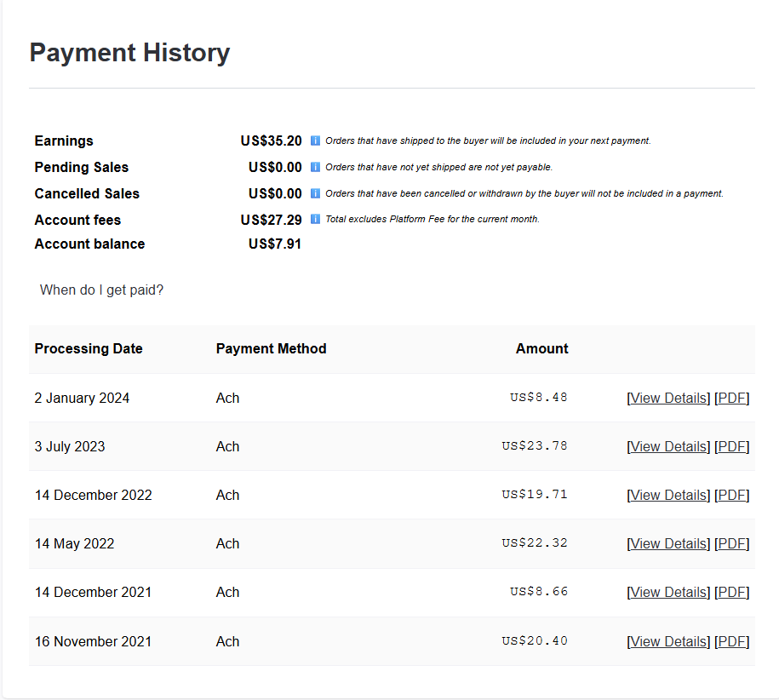The height and width of the screenshot is (700, 779).
Task: Get PDF for the 14 December 2021 payment
Action: [x=732, y=592]
